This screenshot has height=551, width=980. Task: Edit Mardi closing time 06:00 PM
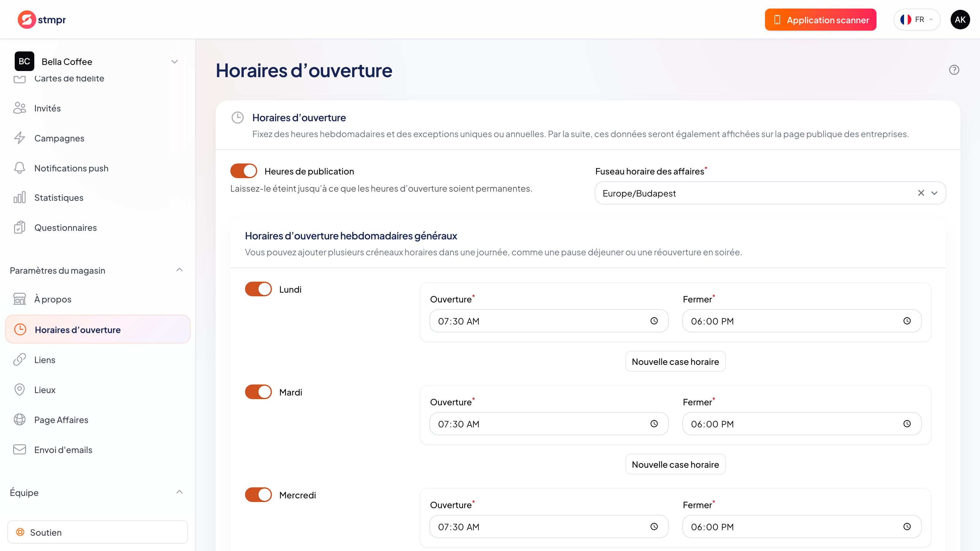[x=802, y=424]
